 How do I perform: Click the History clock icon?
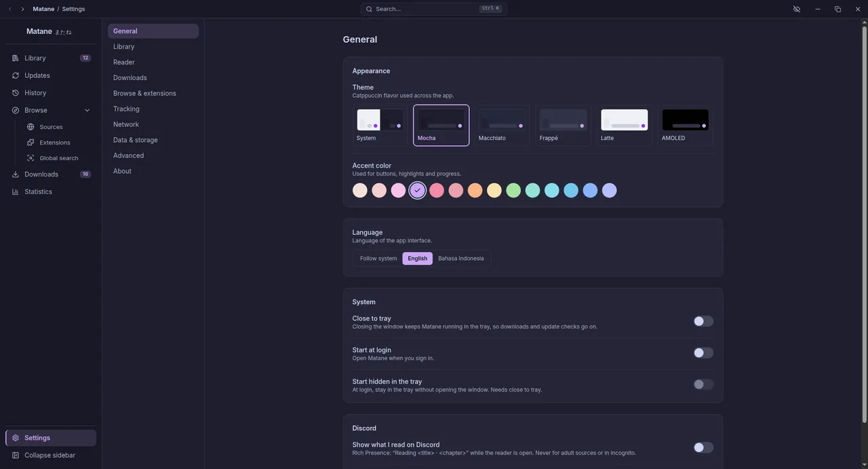point(16,93)
